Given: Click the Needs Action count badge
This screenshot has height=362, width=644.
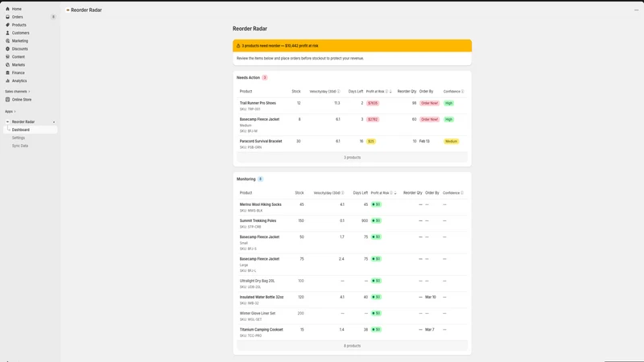Looking at the screenshot, I should (265, 77).
